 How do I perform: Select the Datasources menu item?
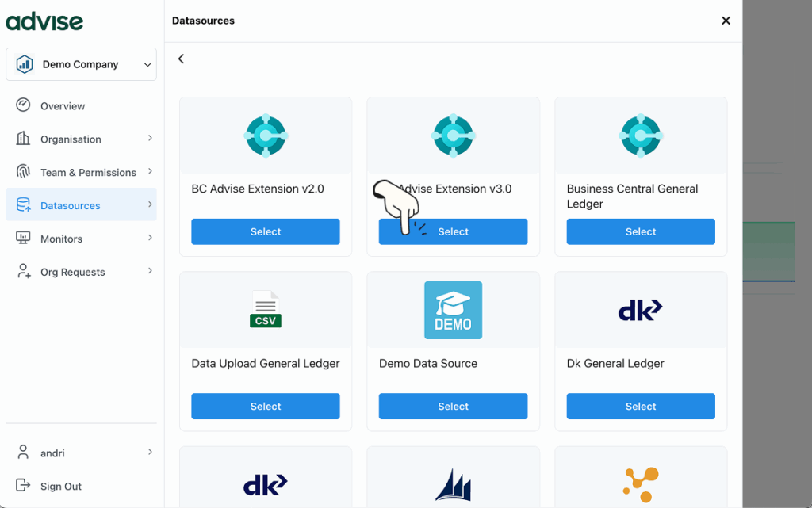[71, 205]
